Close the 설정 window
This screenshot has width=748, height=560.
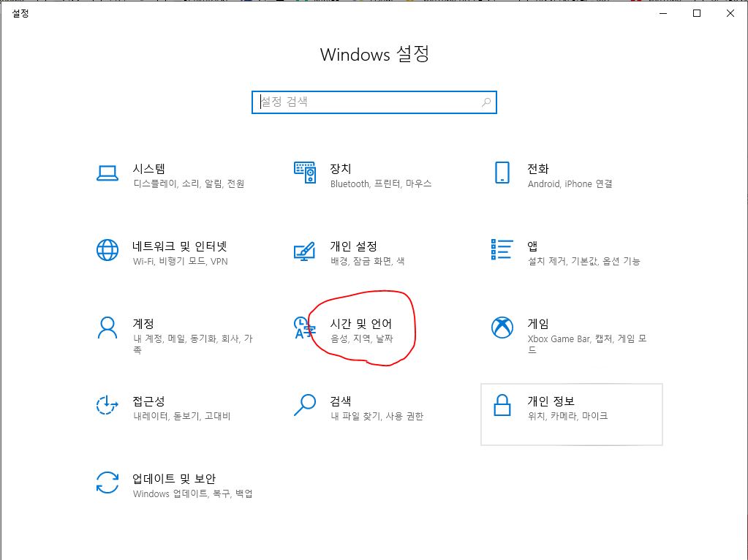[730, 13]
